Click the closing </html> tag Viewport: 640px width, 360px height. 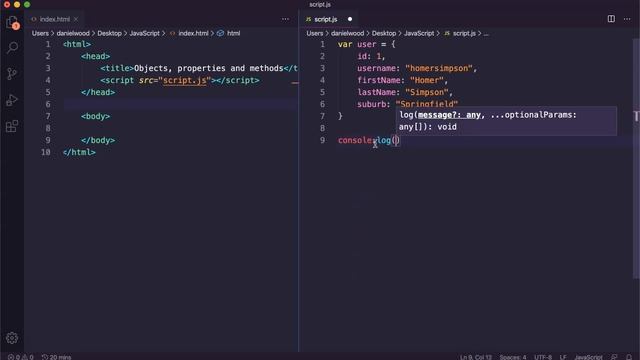(79, 152)
